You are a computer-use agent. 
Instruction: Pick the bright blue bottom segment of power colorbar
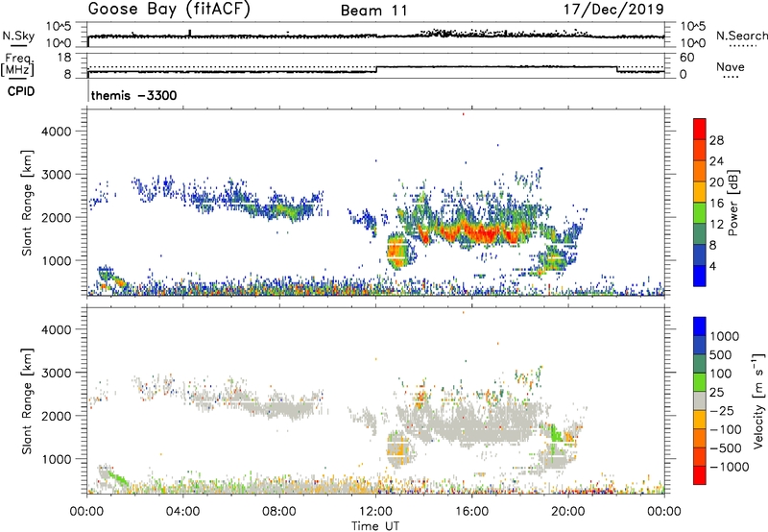tap(700, 277)
